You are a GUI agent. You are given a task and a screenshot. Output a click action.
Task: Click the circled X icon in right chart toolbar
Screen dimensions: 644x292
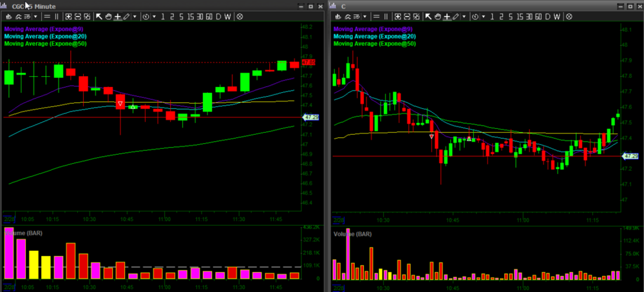(569, 16)
